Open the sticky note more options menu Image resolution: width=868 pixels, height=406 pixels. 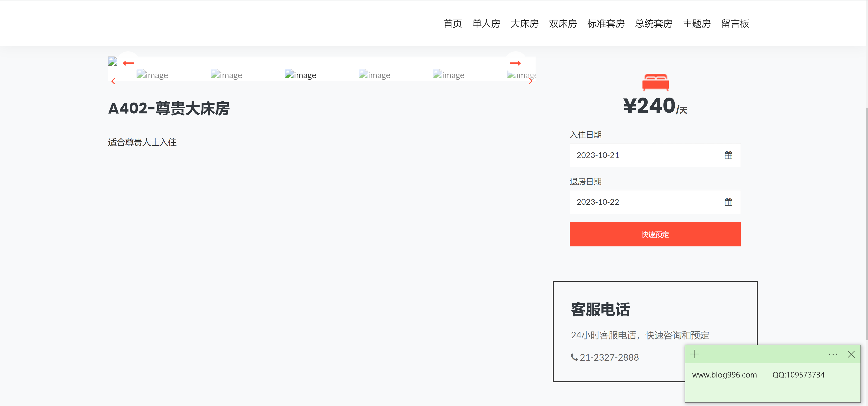click(x=833, y=354)
